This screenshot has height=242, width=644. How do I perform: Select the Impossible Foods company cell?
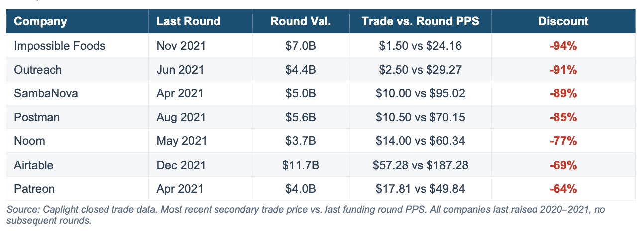(60, 46)
